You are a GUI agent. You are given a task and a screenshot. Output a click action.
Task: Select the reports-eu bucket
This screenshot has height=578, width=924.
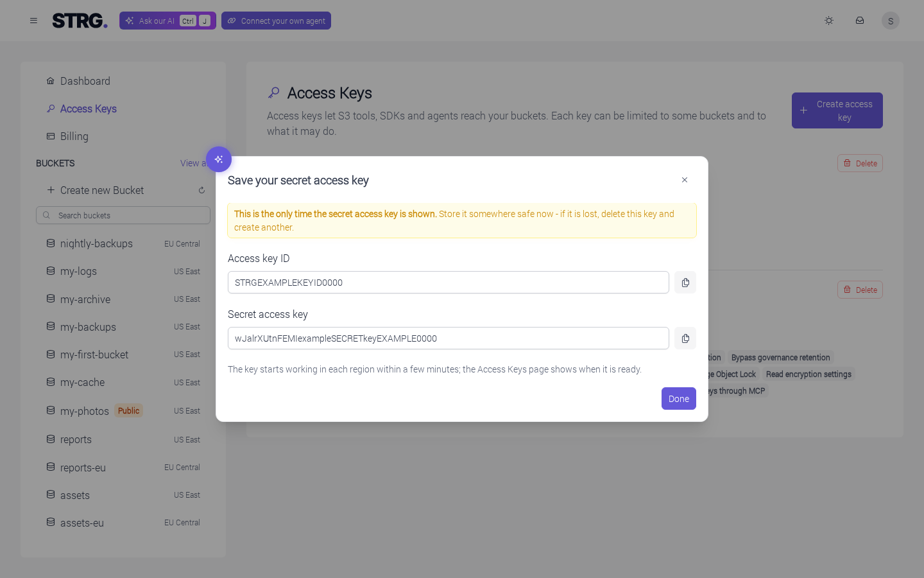pyautogui.click(x=123, y=468)
